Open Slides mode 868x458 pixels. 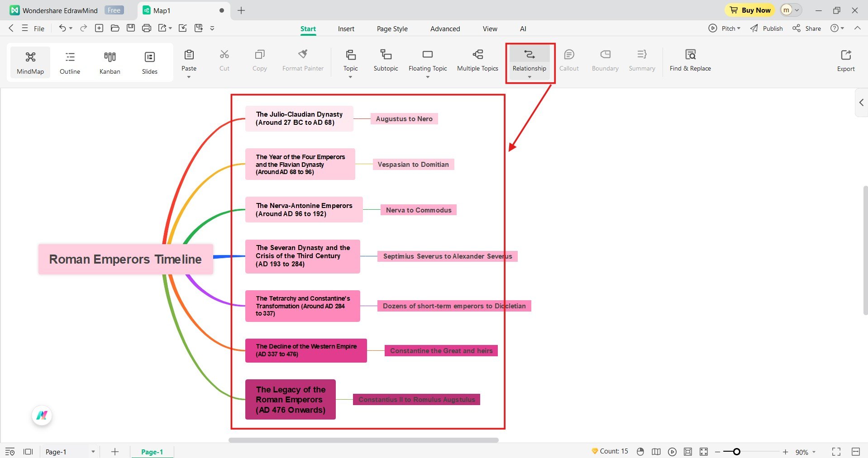(149, 62)
